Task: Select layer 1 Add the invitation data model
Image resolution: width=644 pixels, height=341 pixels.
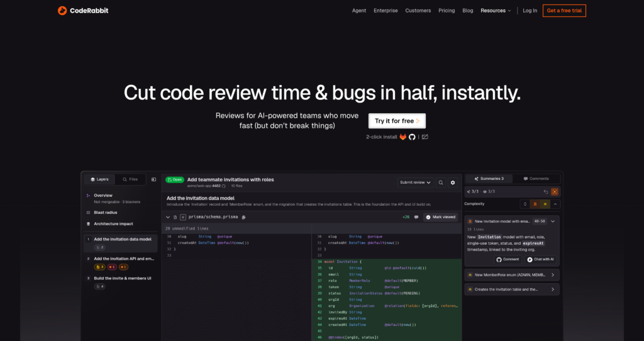Action: pyautogui.click(x=121, y=243)
